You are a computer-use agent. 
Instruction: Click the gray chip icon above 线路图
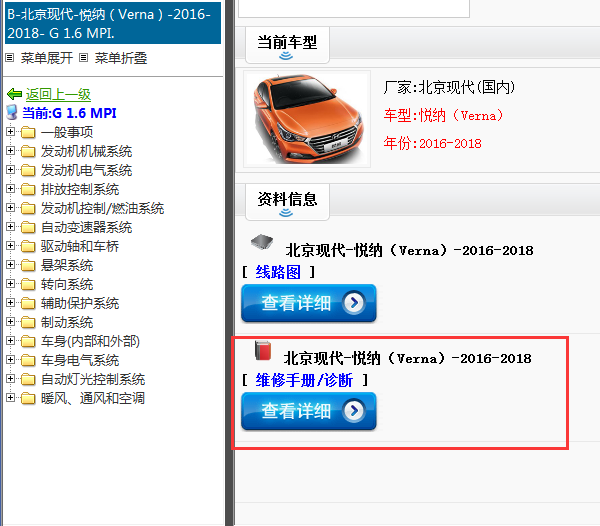pos(262,242)
